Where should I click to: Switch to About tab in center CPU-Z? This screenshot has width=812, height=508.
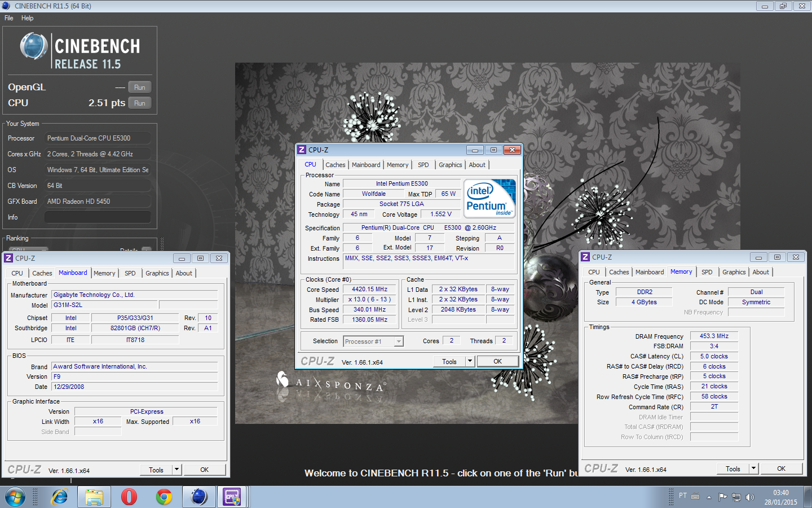(x=477, y=165)
